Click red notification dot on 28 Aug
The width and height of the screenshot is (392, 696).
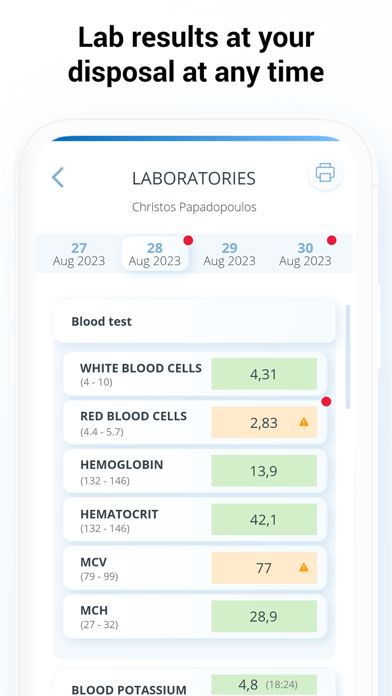tap(188, 240)
